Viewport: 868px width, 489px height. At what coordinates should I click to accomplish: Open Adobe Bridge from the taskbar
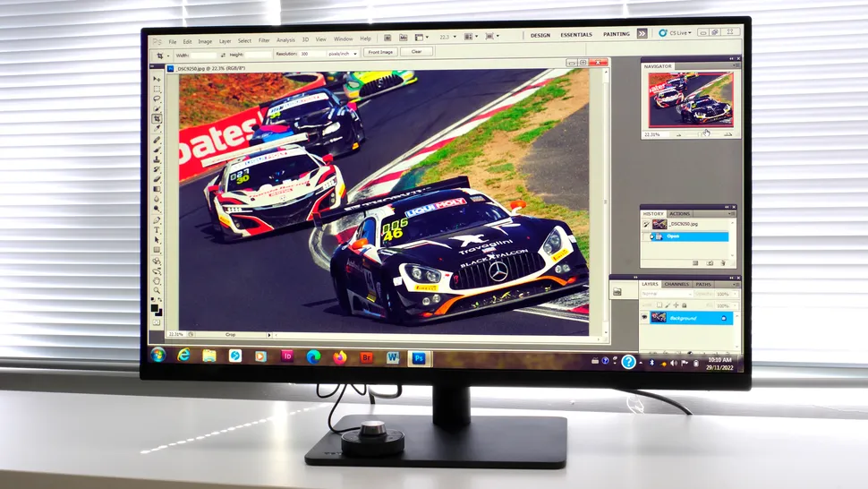[x=366, y=356]
